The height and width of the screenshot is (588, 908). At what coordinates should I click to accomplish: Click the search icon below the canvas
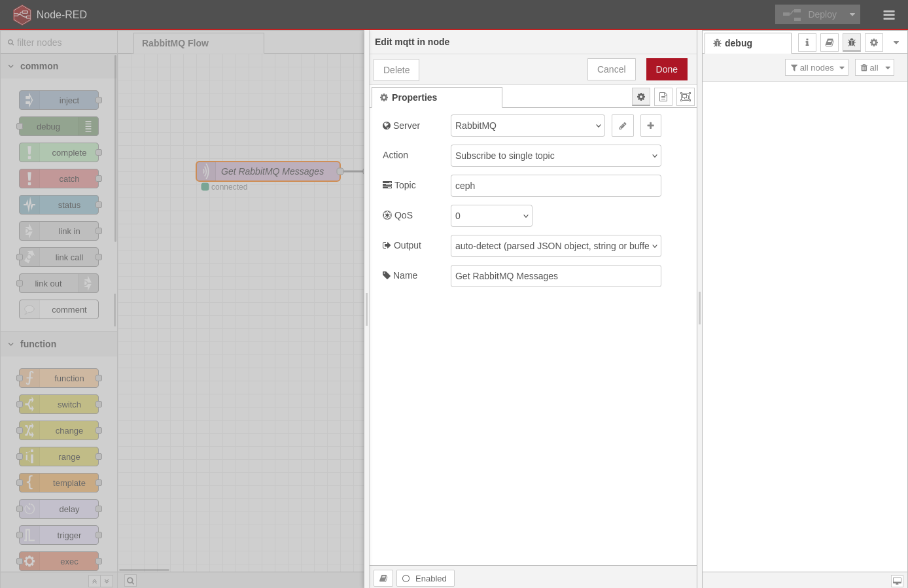pos(130,581)
